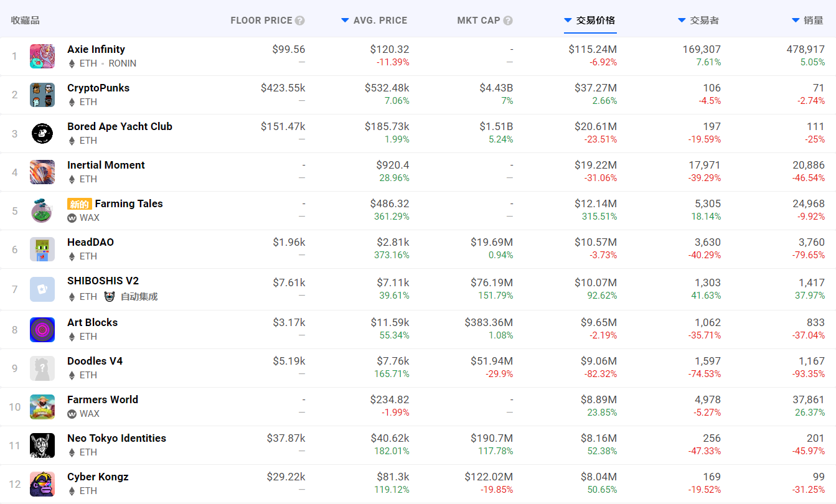Click the help icon beside MKT CAP
Viewport: 836px width, 504px height.
click(x=508, y=21)
